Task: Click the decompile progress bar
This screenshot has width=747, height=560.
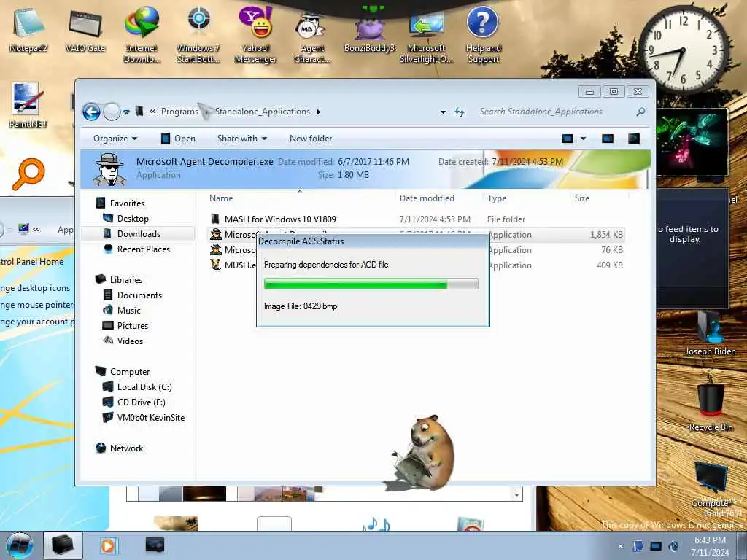Action: (x=371, y=284)
